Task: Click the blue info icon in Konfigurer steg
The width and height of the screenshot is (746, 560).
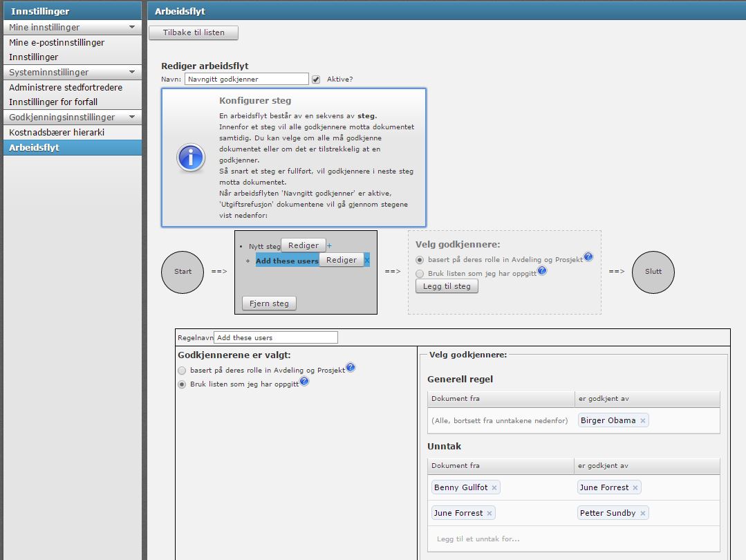Action: coord(191,158)
